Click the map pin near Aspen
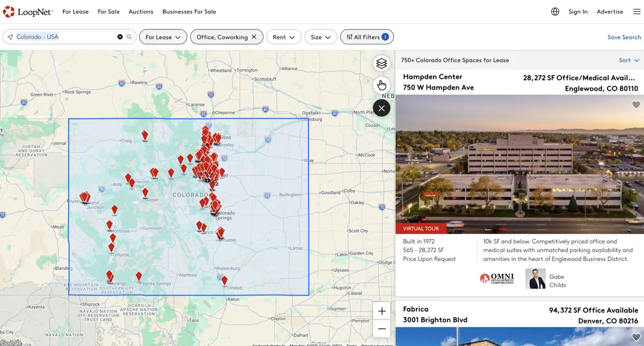The height and width of the screenshot is (346, 644). (145, 193)
